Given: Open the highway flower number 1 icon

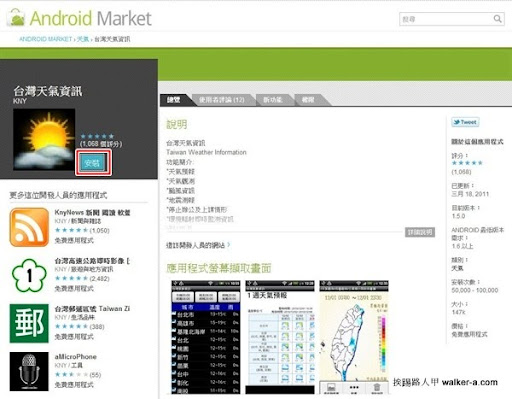Looking at the screenshot, I should click(x=29, y=275).
